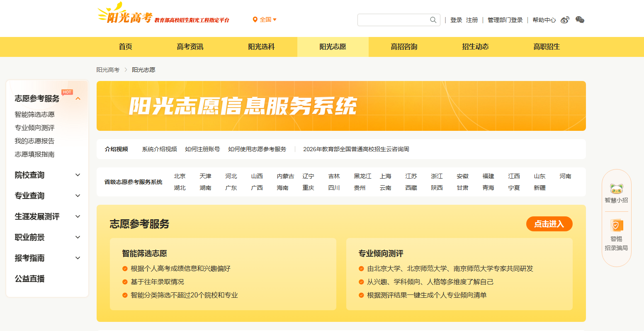Expand the 专业查询 sidebar section

78,196
